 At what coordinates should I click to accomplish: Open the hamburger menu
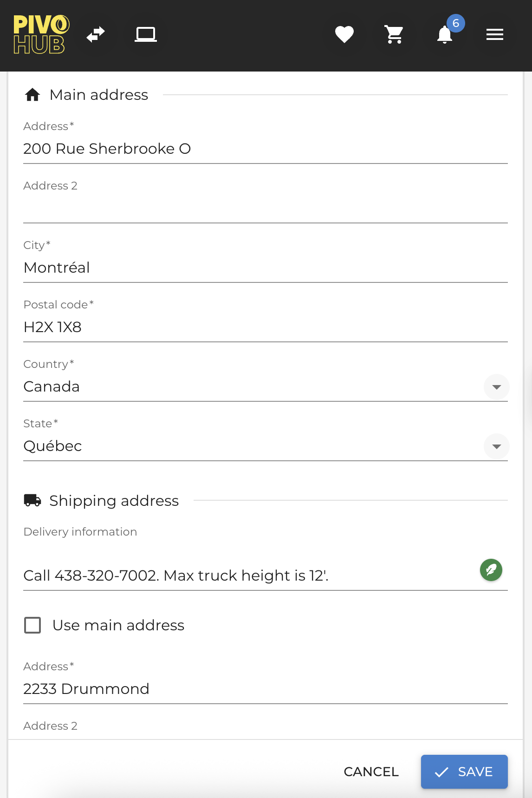click(x=494, y=34)
